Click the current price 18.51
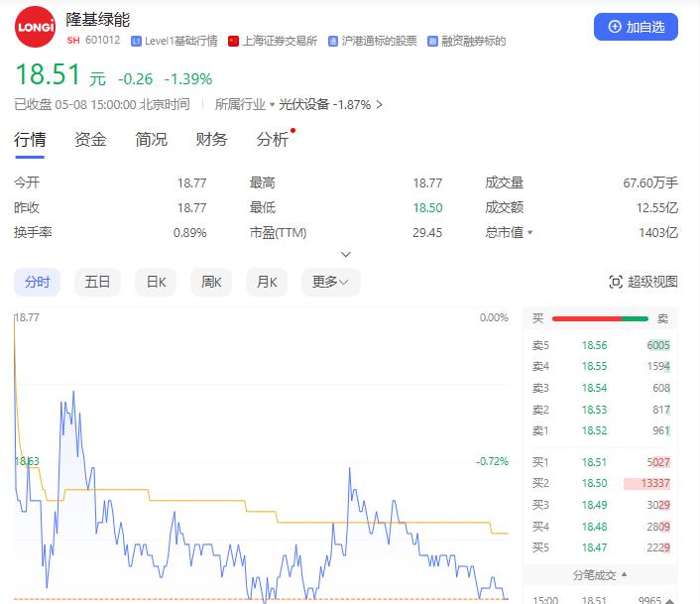The width and height of the screenshot is (700, 604). tap(48, 74)
